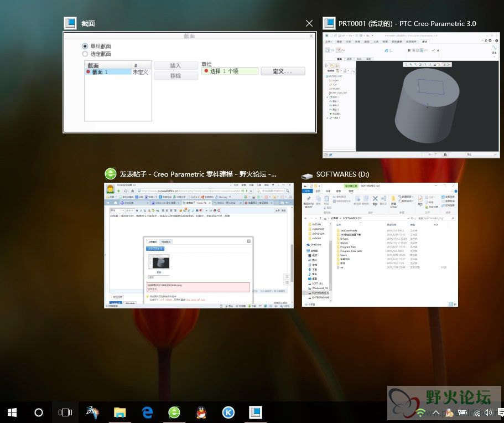Click the help question icon in Creo

coord(497,41)
